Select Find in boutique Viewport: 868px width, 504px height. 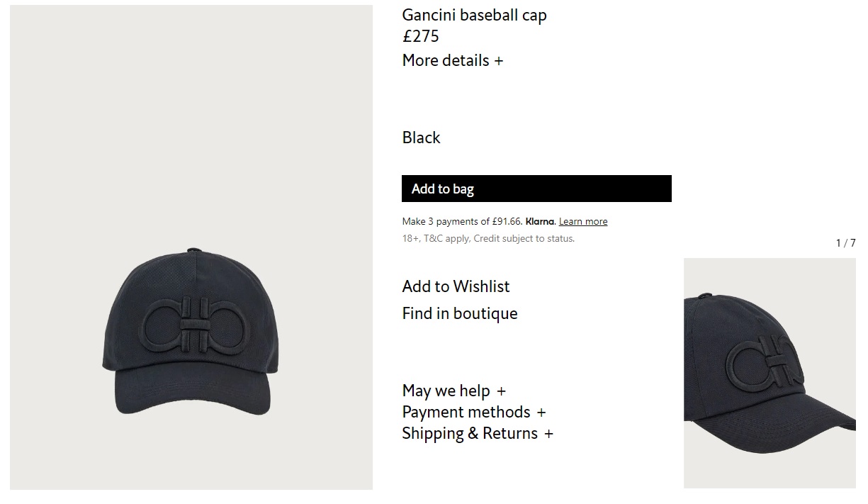(x=460, y=313)
